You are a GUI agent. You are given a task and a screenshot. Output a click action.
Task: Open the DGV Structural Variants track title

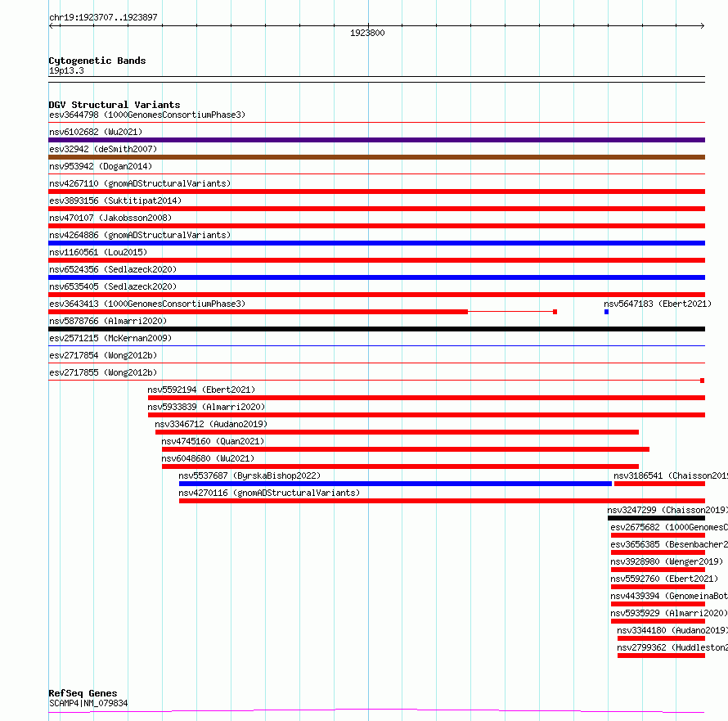[x=115, y=105]
